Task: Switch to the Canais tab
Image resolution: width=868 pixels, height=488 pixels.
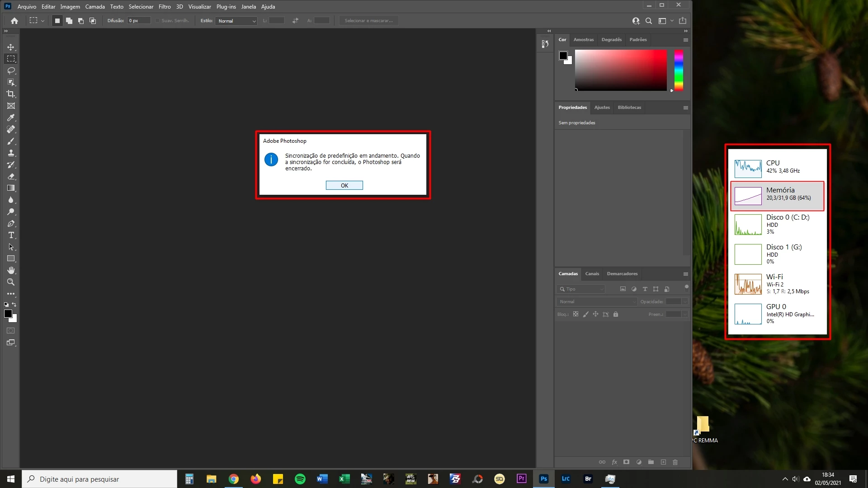Action: (x=592, y=274)
